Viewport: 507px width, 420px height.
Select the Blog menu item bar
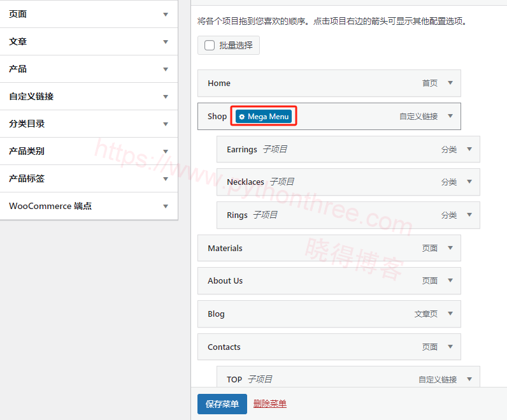point(306,314)
